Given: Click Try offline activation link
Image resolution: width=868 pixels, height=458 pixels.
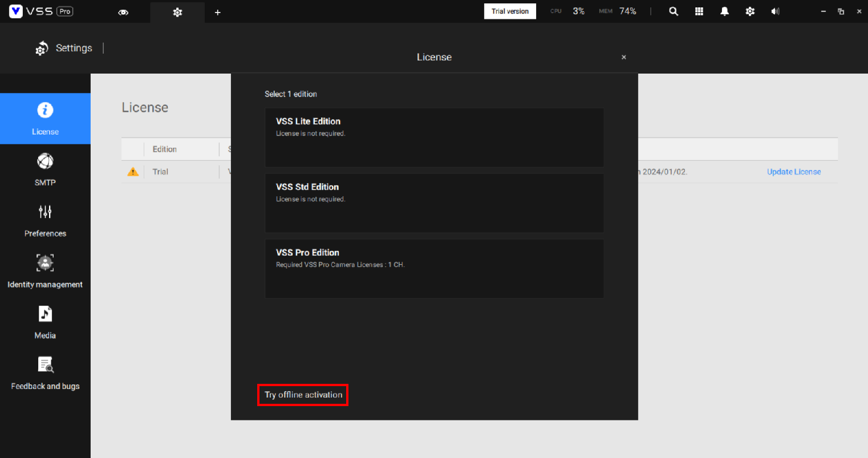Looking at the screenshot, I should (303, 395).
